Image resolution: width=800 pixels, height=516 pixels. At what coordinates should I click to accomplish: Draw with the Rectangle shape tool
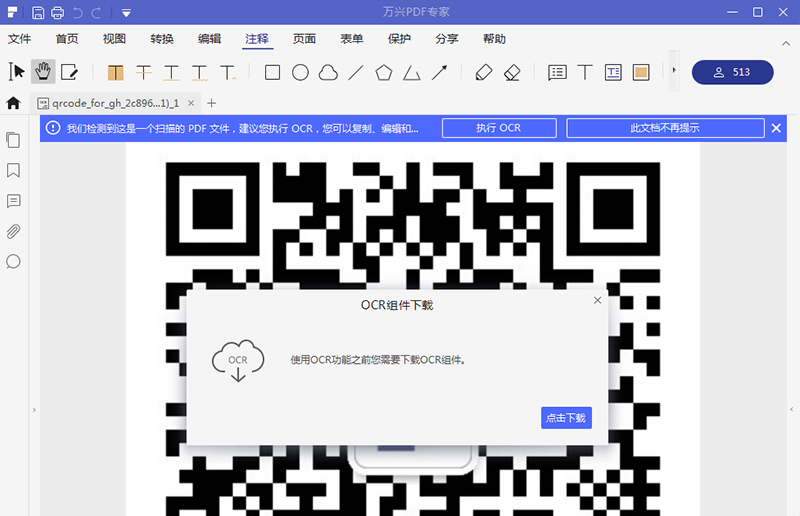272,72
